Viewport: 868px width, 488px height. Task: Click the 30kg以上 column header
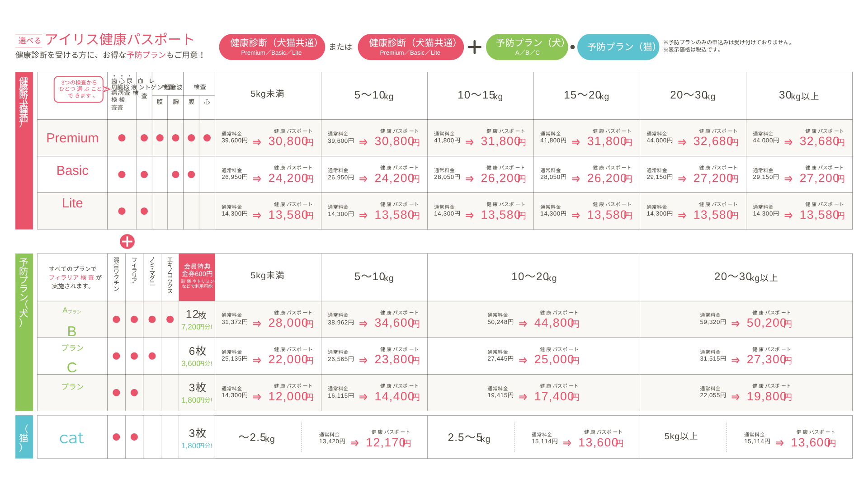[x=799, y=95]
